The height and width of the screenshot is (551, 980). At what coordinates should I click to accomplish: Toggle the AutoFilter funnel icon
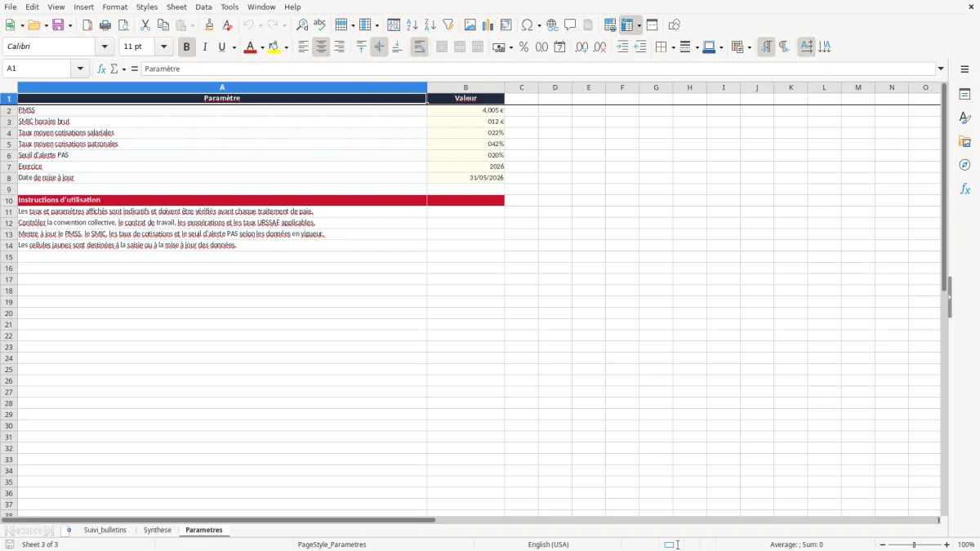[448, 25]
